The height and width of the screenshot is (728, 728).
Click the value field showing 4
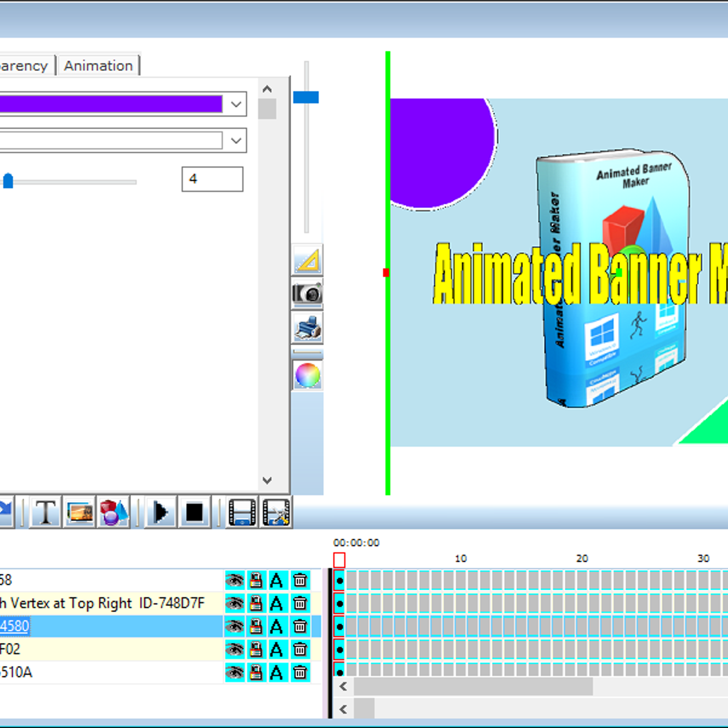point(212,179)
